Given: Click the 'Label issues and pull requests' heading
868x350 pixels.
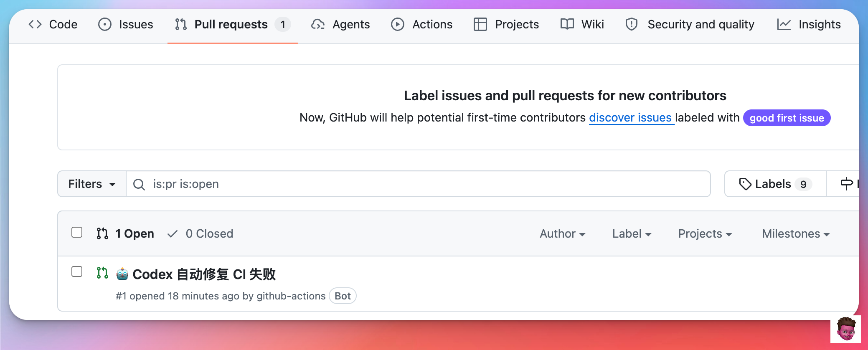Looking at the screenshot, I should (565, 96).
